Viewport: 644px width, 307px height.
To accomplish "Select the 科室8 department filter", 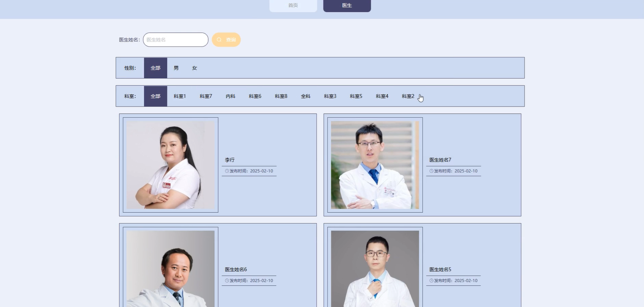I will click(281, 96).
